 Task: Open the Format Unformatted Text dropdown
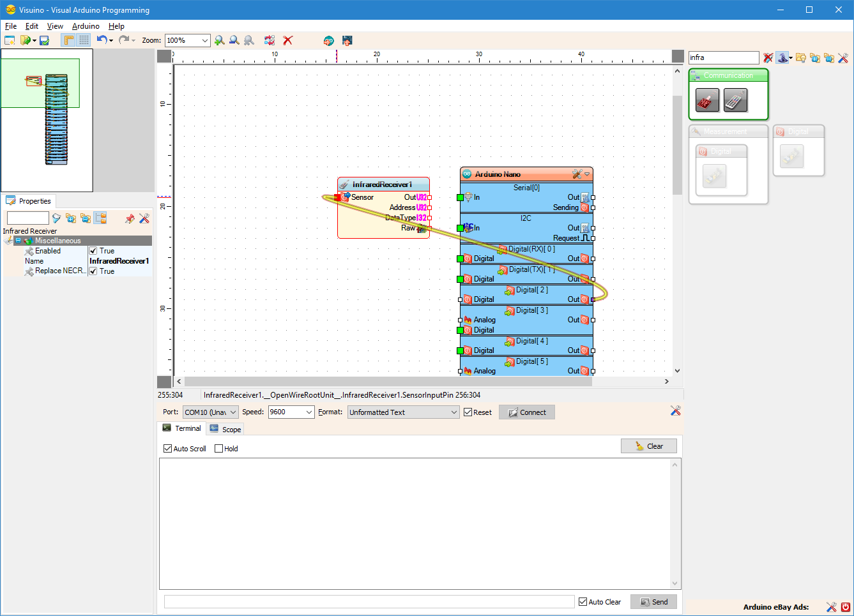click(404, 412)
